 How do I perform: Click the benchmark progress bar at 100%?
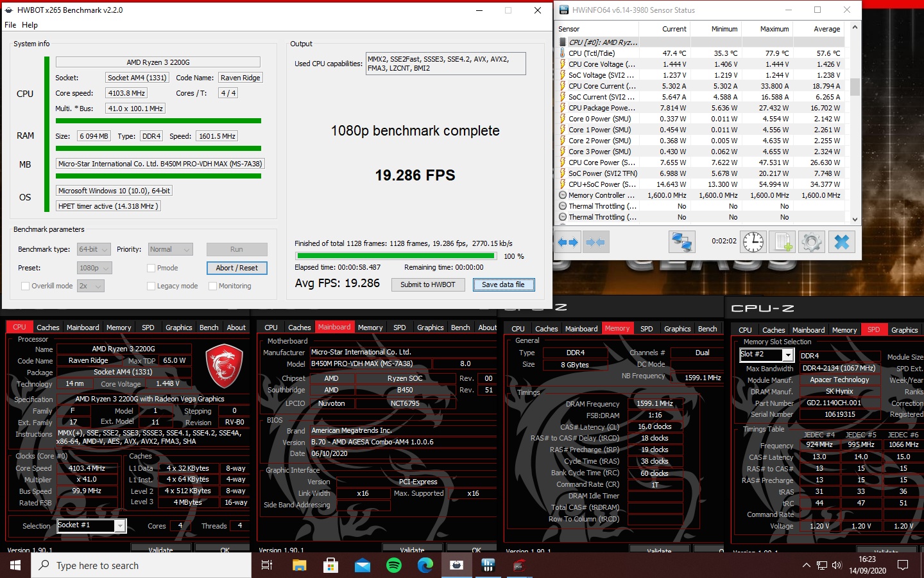click(x=395, y=256)
